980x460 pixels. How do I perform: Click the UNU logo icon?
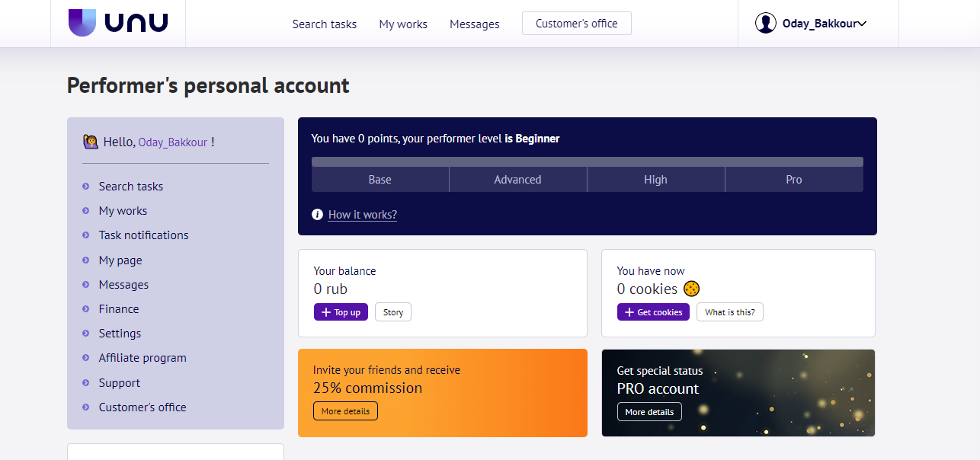click(82, 23)
